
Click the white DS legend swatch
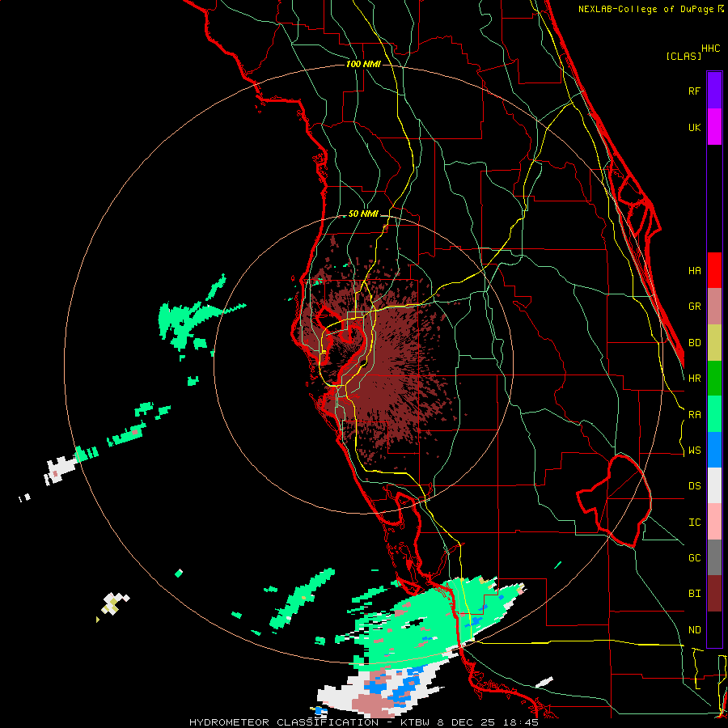click(x=714, y=485)
